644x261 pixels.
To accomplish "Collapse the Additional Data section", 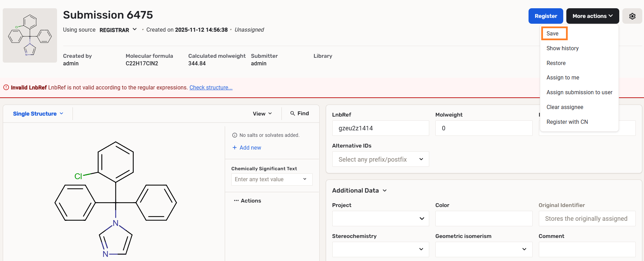I will click(x=385, y=191).
